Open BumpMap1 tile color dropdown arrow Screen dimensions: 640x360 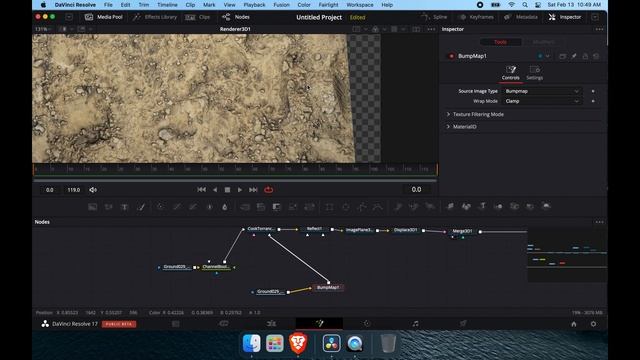point(548,56)
